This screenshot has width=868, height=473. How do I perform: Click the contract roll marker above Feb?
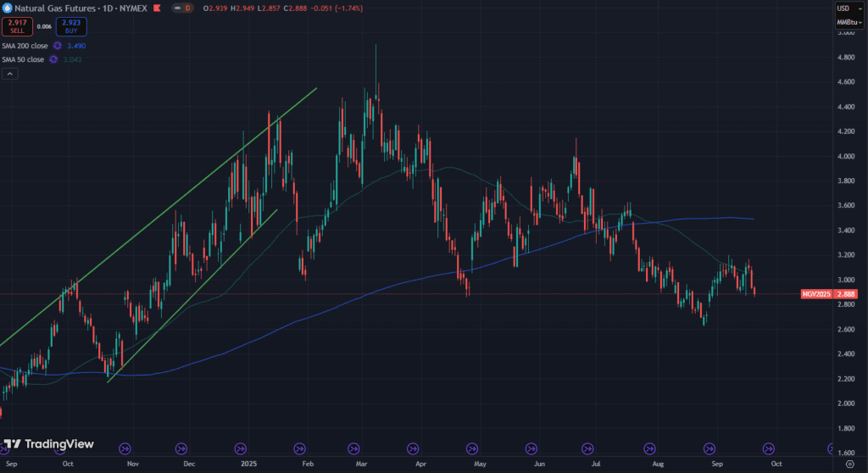click(298, 448)
